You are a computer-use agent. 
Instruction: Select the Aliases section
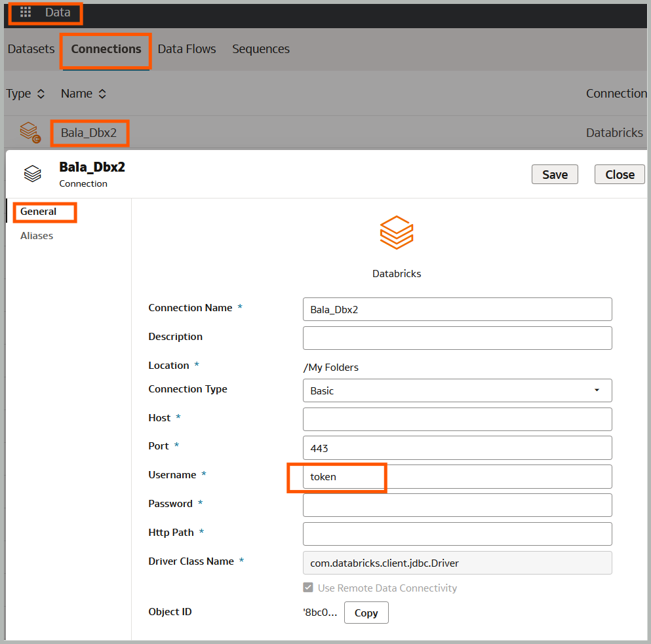[37, 236]
